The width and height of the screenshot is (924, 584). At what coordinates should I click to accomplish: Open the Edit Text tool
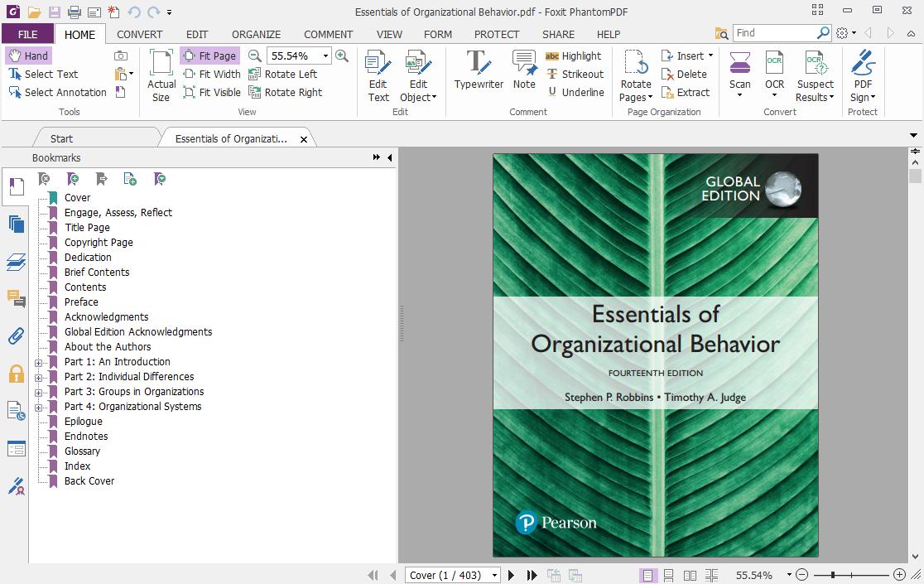click(x=378, y=76)
